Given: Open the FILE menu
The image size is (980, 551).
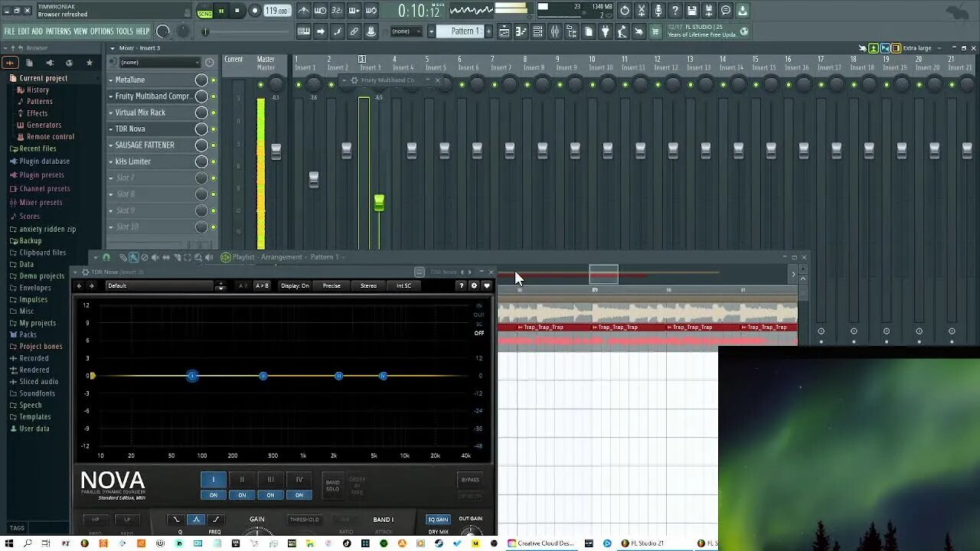Looking at the screenshot, I should [x=9, y=31].
